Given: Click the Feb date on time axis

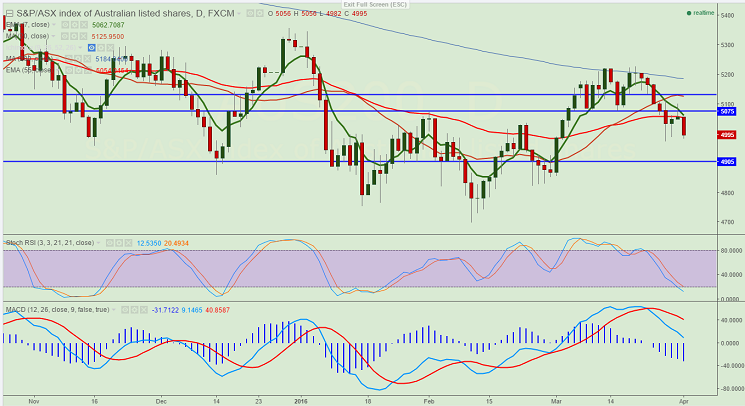Looking at the screenshot, I should coord(429,401).
